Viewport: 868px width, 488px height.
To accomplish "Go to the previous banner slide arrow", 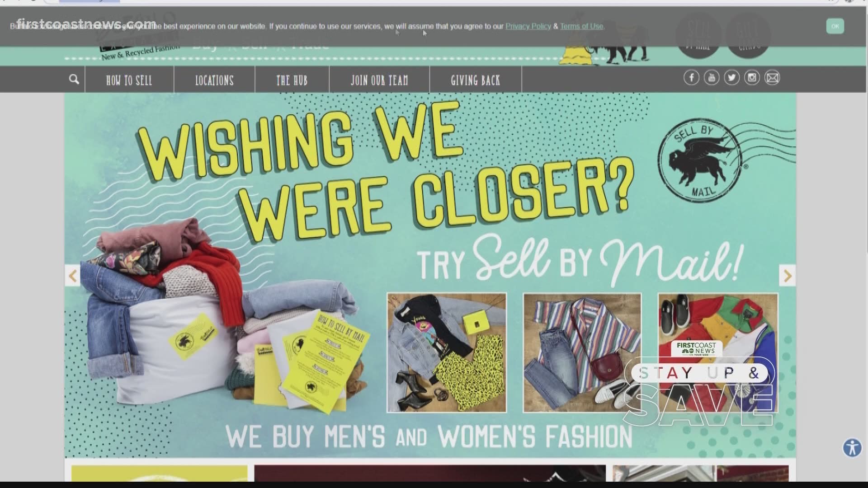I will (73, 276).
